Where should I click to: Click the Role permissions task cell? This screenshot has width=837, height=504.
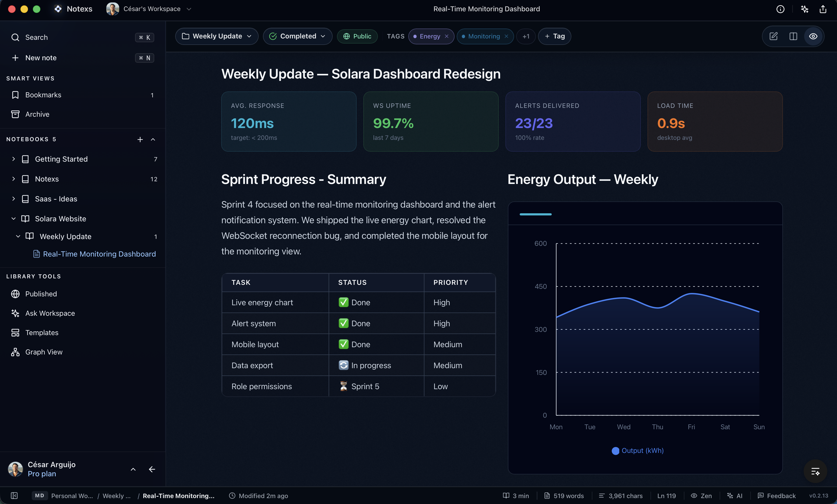point(275,386)
